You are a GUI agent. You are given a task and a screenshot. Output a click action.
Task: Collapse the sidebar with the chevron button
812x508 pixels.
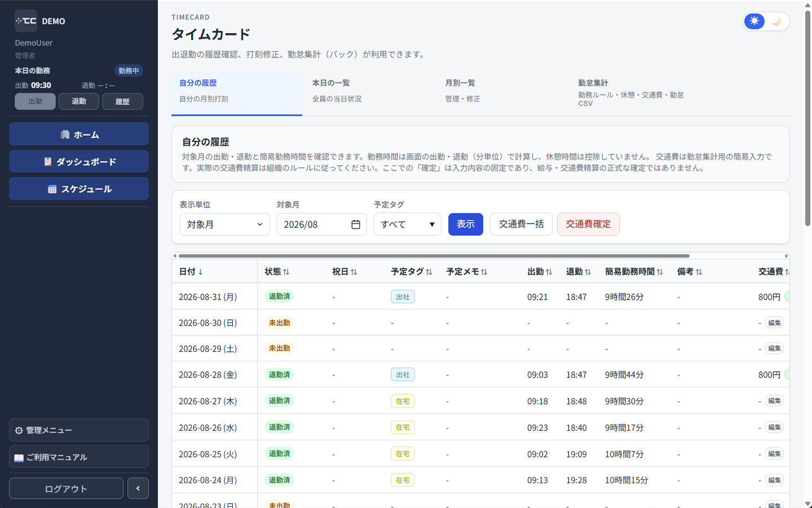[x=138, y=488]
